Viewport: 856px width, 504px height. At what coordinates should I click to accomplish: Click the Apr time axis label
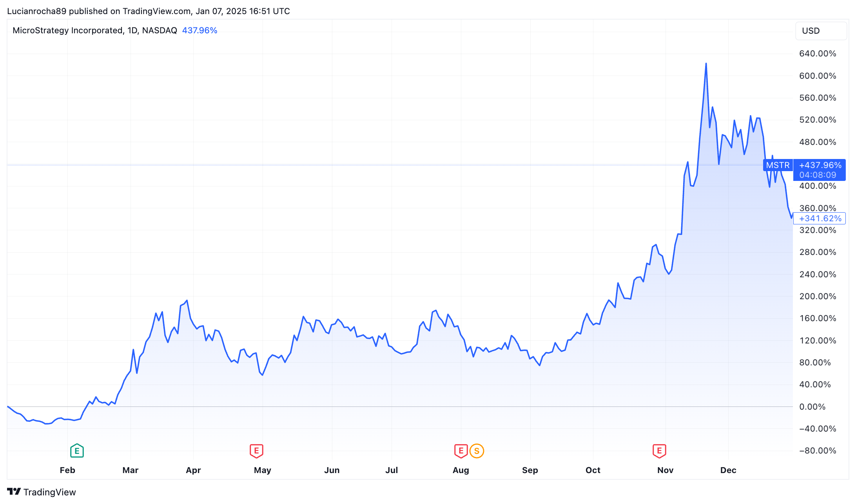click(193, 470)
